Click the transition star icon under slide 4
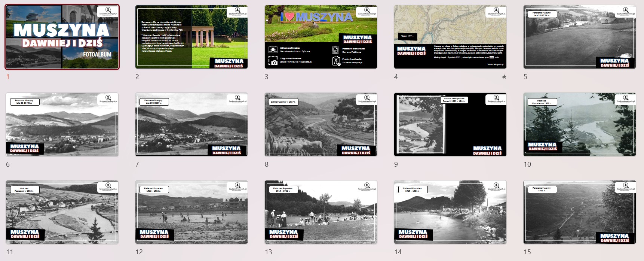This screenshot has width=644, height=261. point(504,77)
